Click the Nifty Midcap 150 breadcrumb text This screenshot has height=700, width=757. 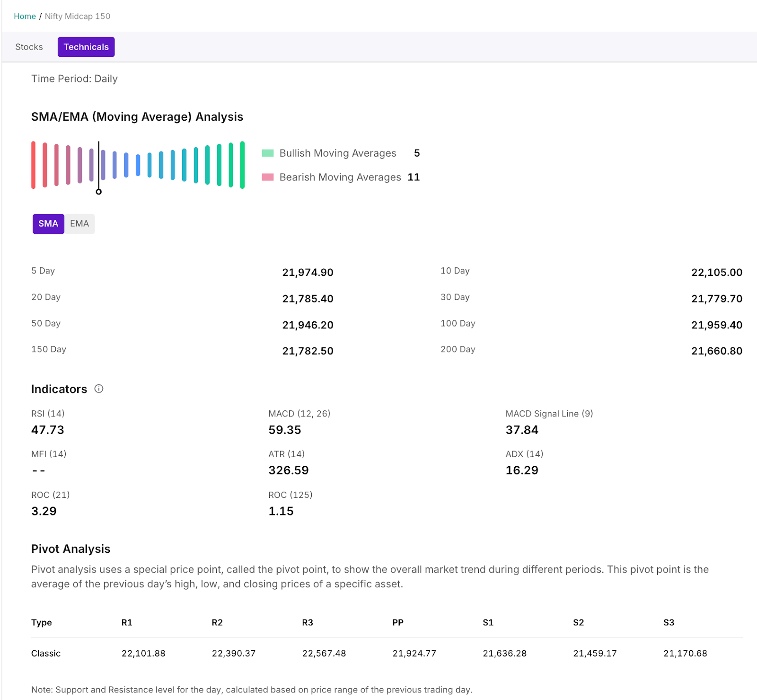coord(78,16)
